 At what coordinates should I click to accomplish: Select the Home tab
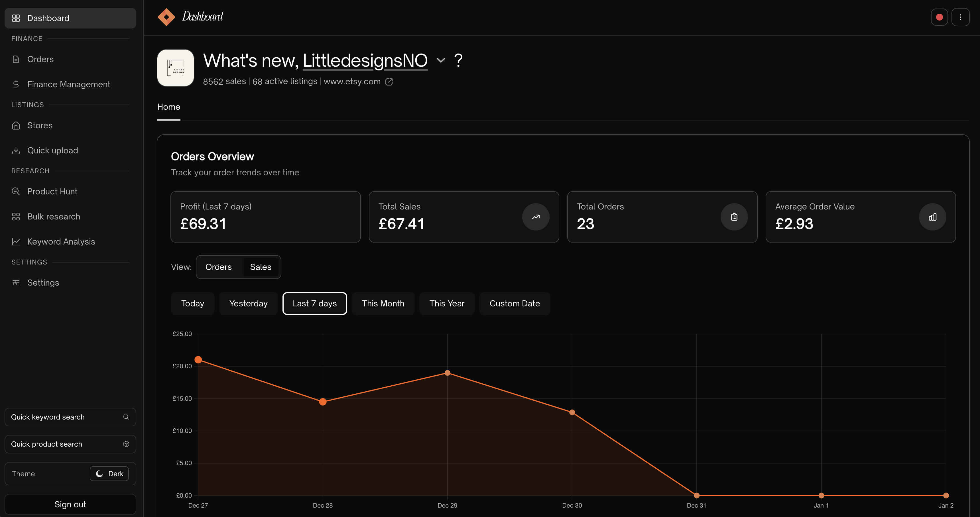tap(168, 107)
